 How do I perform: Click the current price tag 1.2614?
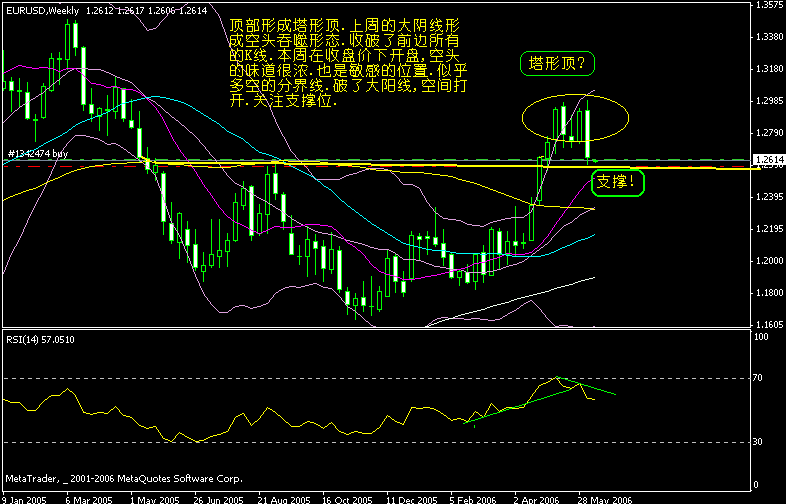(x=769, y=159)
